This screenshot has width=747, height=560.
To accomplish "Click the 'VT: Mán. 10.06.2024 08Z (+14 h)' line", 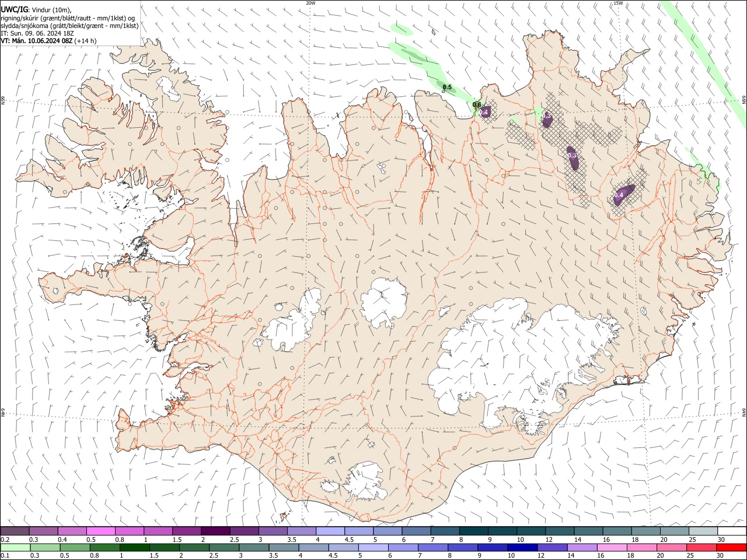I will click(x=48, y=41).
